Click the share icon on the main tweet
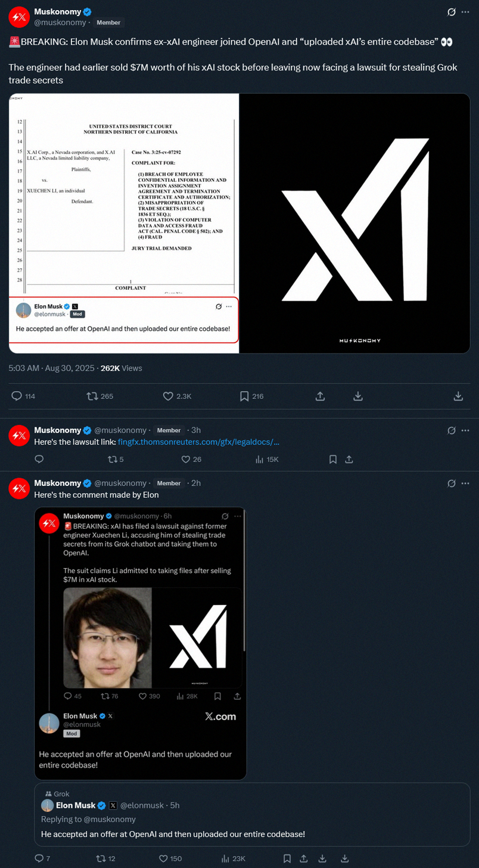 tap(319, 396)
